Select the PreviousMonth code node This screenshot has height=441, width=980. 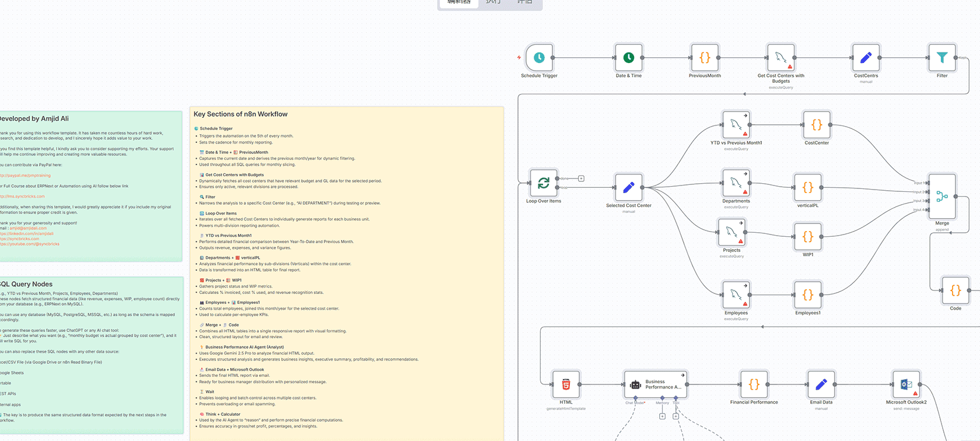point(704,58)
